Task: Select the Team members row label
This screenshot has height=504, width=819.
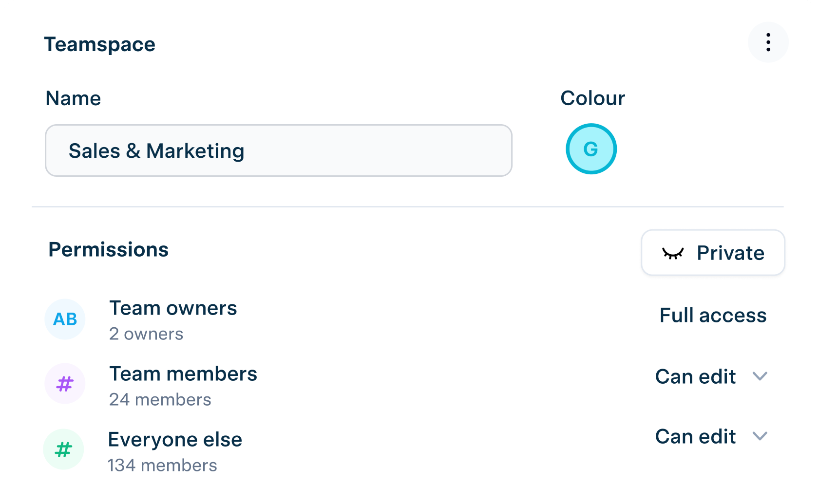Action: (183, 374)
